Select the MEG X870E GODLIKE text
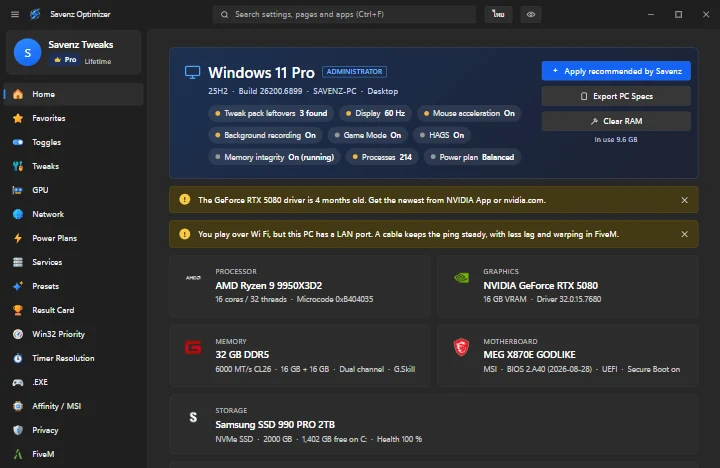The width and height of the screenshot is (720, 468). 529,355
